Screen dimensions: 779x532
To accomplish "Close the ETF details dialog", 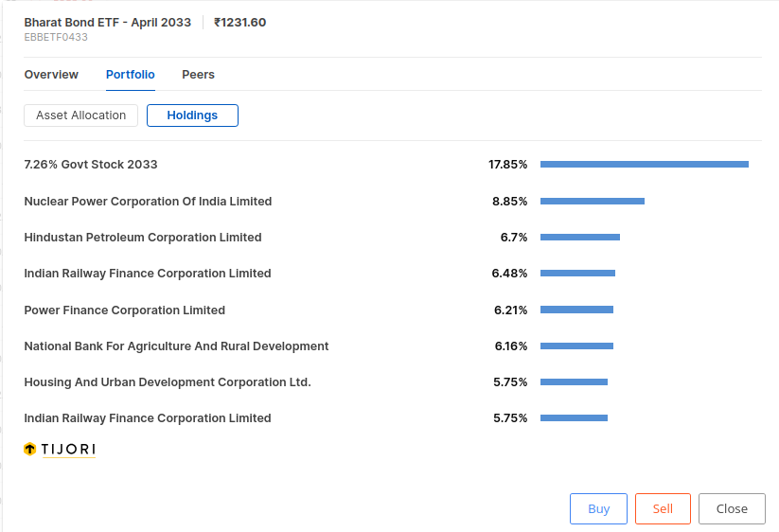I will (x=732, y=508).
